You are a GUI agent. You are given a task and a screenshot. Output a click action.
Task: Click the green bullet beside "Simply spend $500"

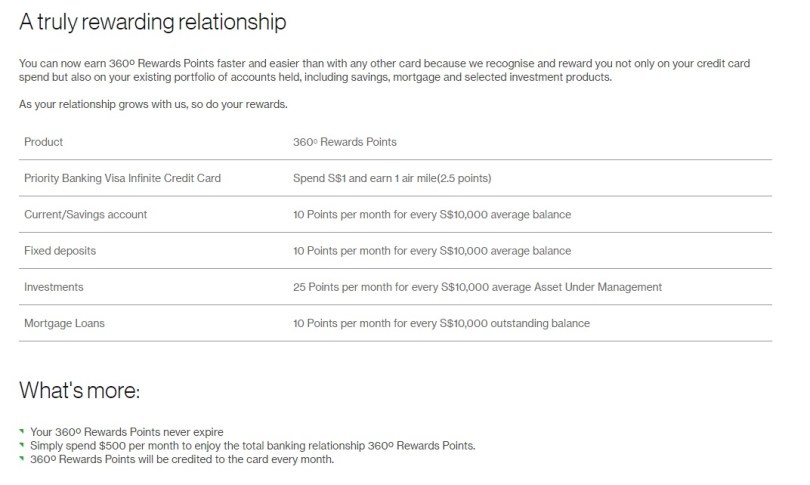[x=21, y=445]
